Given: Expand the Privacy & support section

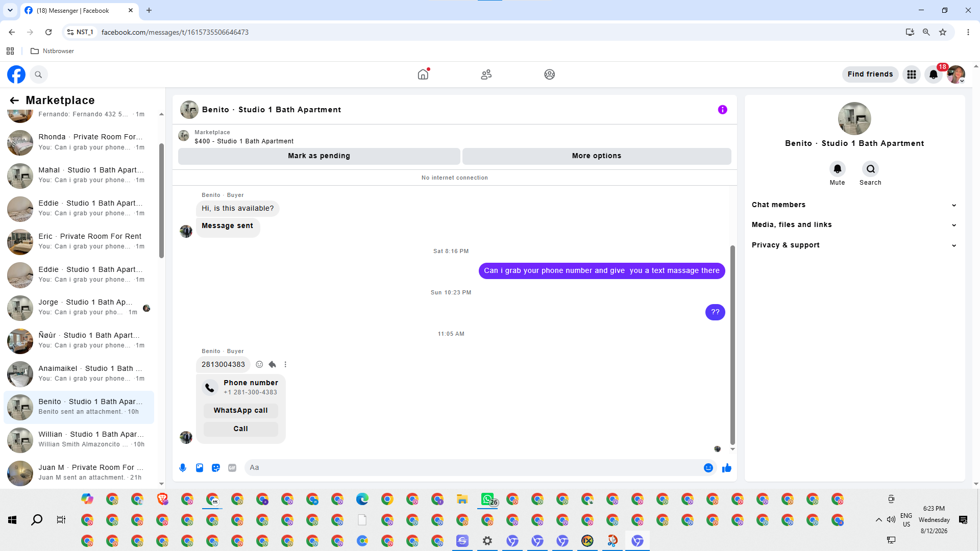Looking at the screenshot, I should coord(854,245).
